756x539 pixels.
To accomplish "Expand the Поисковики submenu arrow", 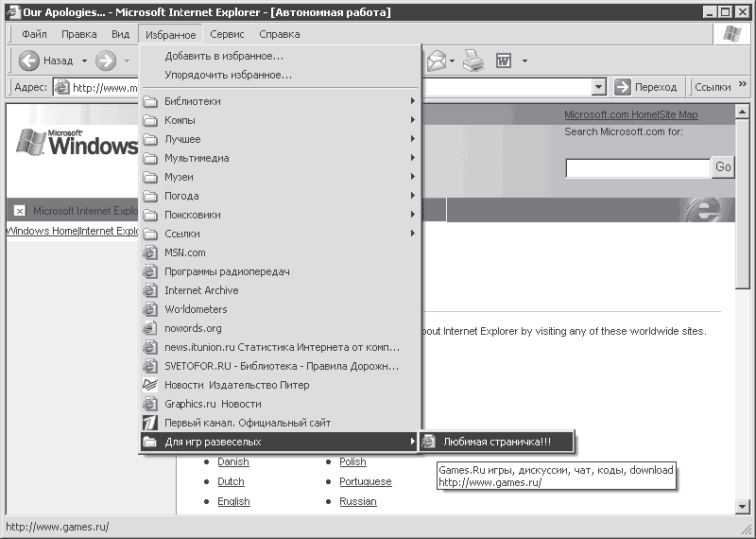I will point(413,215).
